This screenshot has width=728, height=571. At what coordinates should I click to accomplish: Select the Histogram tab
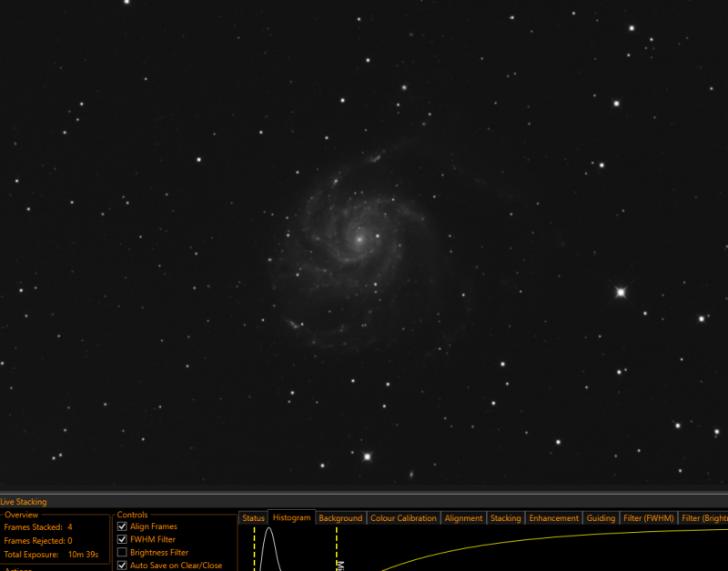coord(291,517)
